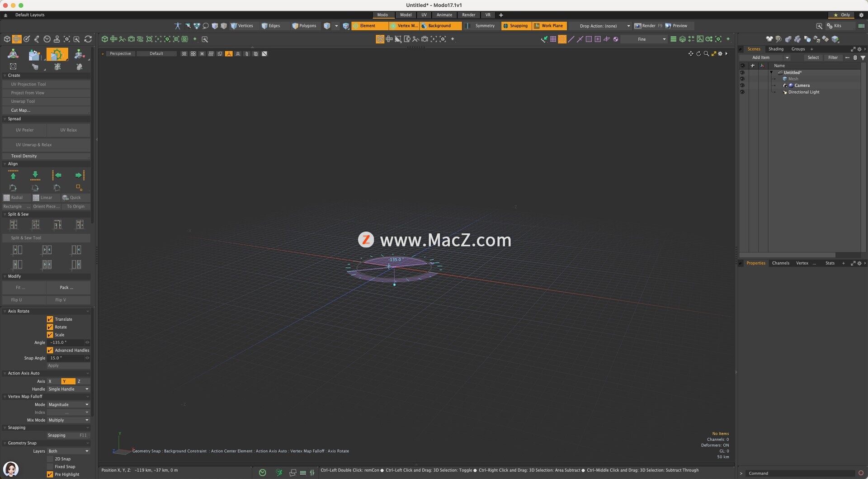The height and width of the screenshot is (479, 868).
Task: Select the Y axis button
Action: (x=68, y=381)
